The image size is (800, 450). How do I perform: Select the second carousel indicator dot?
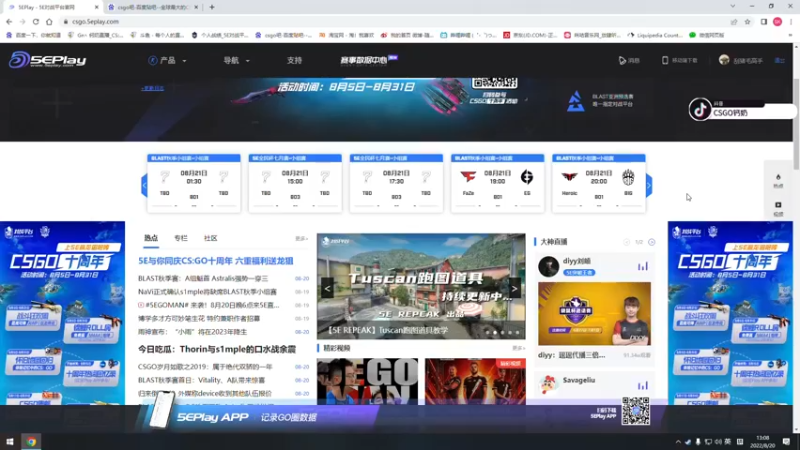point(495,333)
